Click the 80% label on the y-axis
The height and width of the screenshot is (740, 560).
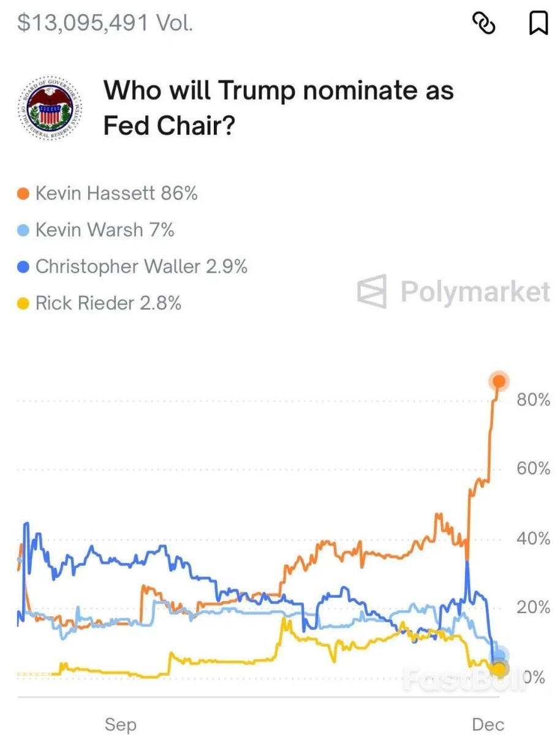(533, 400)
